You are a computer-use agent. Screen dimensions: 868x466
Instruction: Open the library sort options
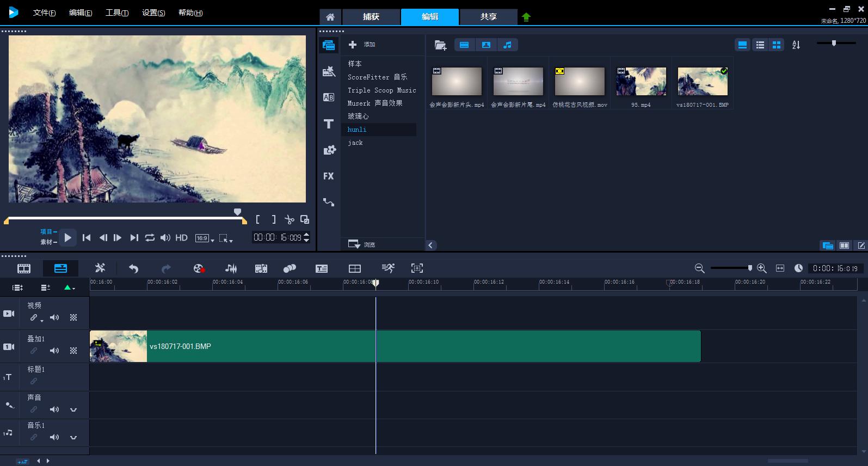tap(796, 45)
